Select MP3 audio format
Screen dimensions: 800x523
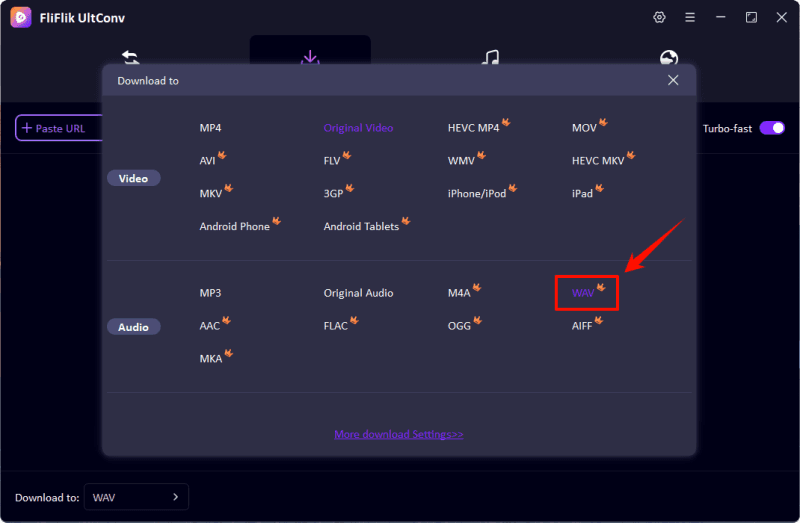[x=210, y=293]
